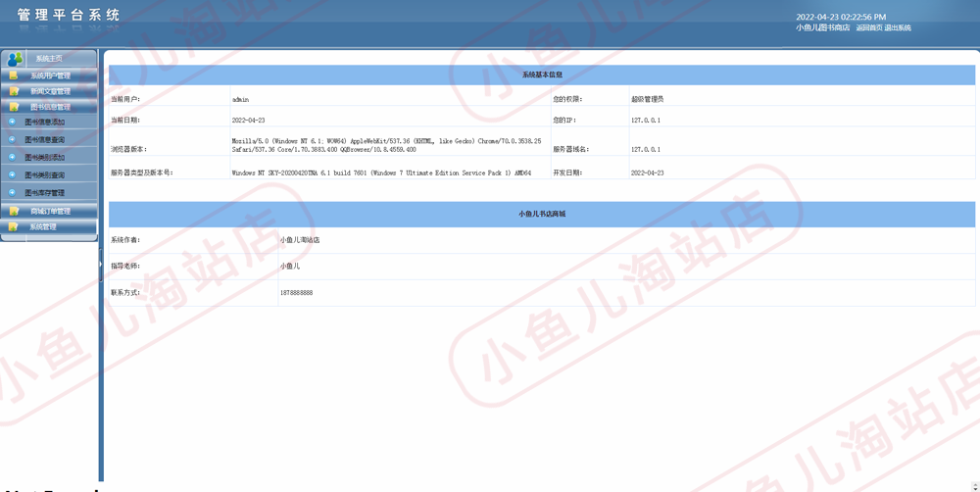Screen dimensions: 980x492
Task: Click the folder icon next to 系统用户管理
Action: coord(14,75)
